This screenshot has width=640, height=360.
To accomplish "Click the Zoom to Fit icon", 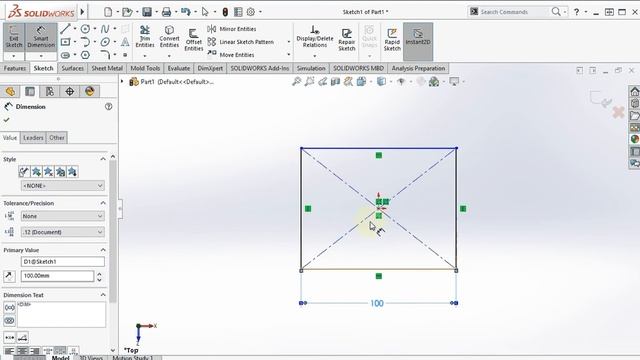I will pyautogui.click(x=296, y=82).
